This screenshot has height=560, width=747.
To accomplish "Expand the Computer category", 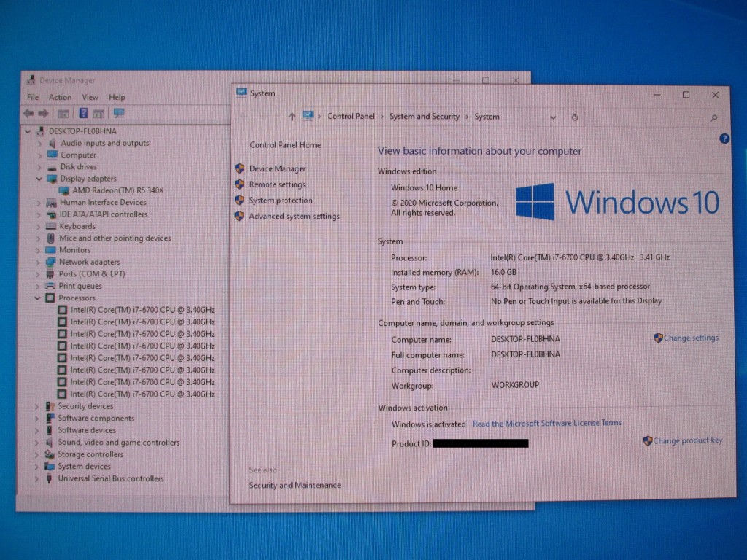I will pos(39,155).
